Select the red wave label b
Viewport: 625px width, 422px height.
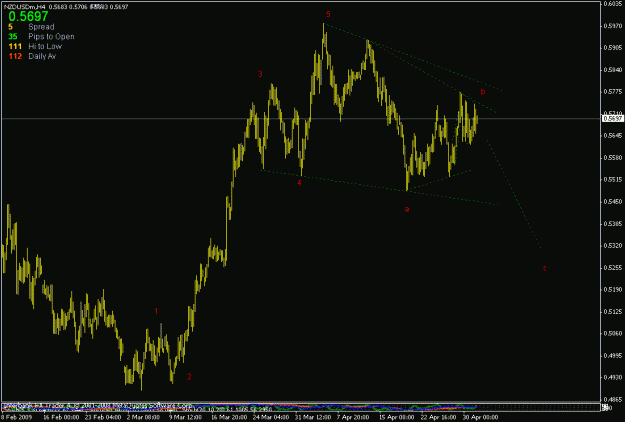[x=483, y=92]
